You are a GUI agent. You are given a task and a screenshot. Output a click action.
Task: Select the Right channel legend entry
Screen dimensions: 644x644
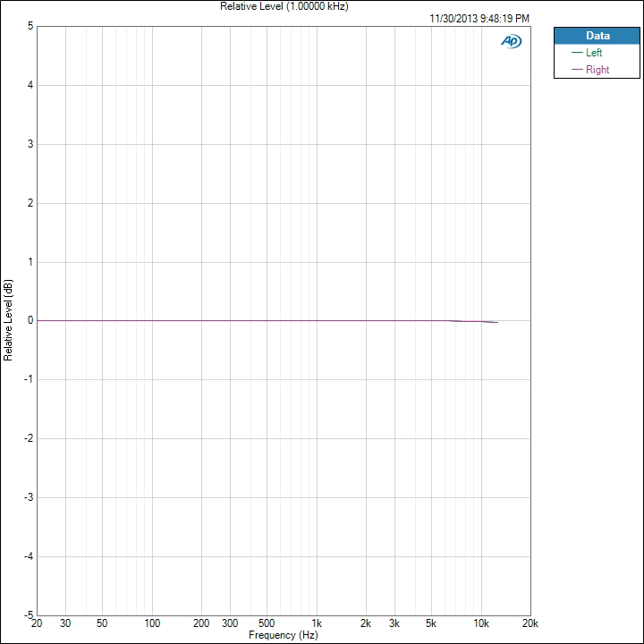(x=597, y=70)
